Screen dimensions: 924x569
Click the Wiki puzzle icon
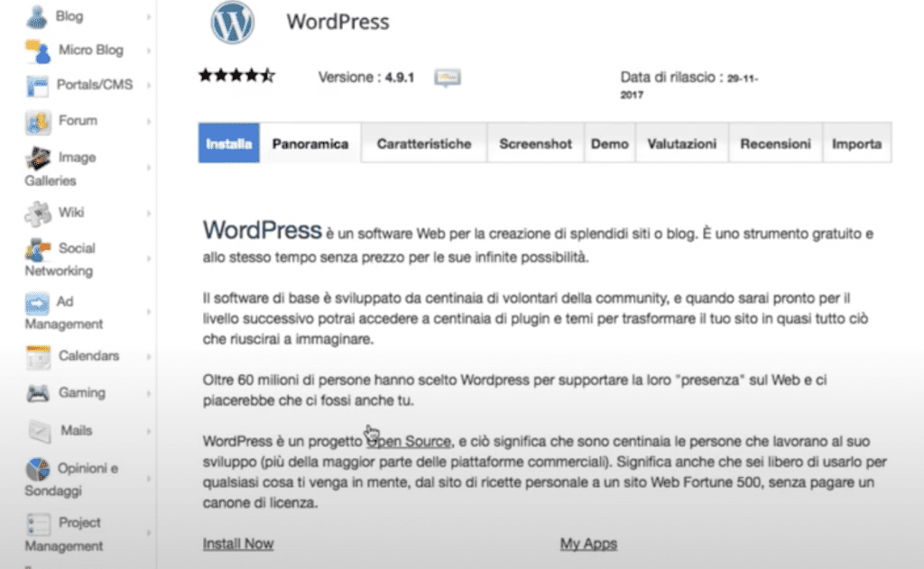[38, 213]
